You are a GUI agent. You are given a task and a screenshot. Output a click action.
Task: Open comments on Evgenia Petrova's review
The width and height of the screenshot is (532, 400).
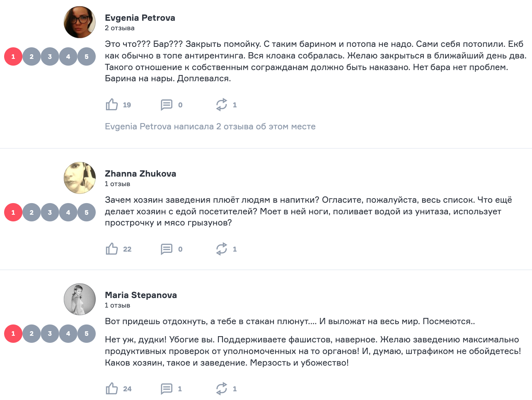pos(167,104)
